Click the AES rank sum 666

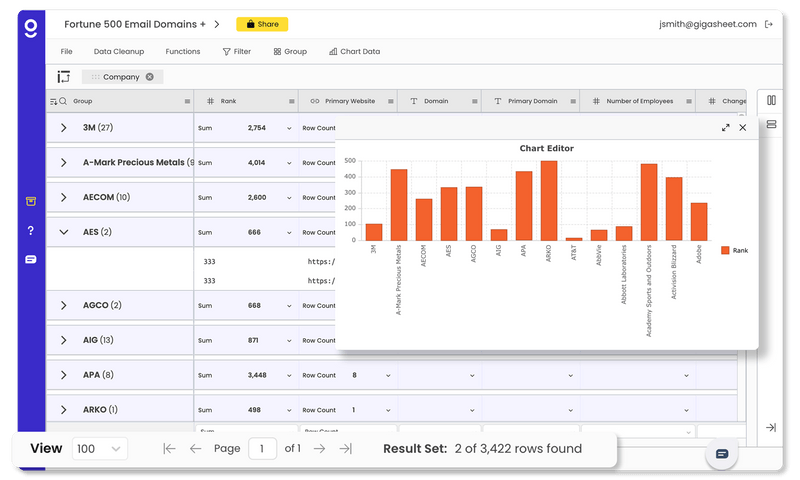254,232
